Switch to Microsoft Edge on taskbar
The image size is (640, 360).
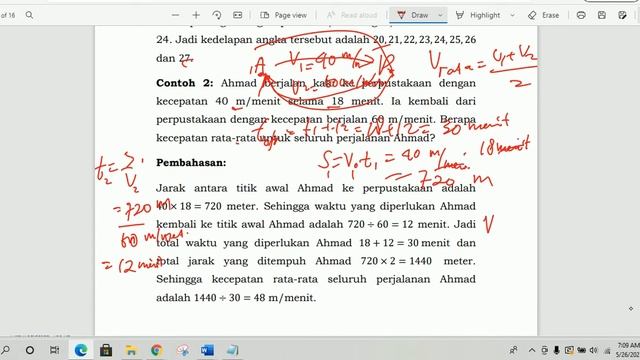(x=81, y=350)
